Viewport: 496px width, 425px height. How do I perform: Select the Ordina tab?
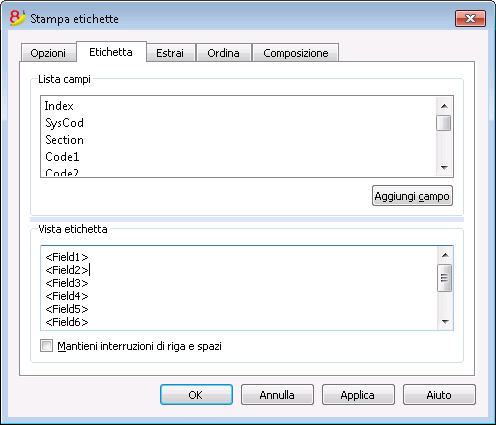[x=223, y=53]
